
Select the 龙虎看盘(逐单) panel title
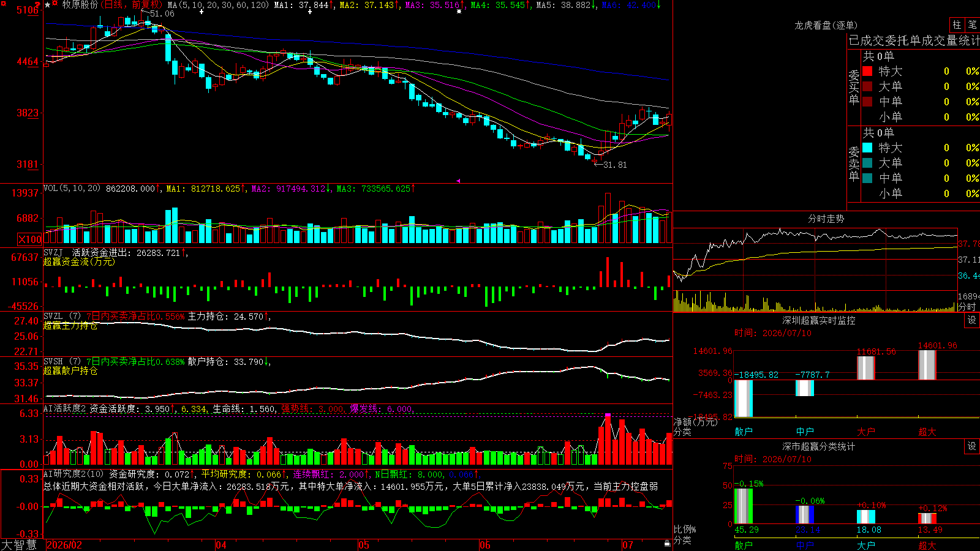point(826,25)
